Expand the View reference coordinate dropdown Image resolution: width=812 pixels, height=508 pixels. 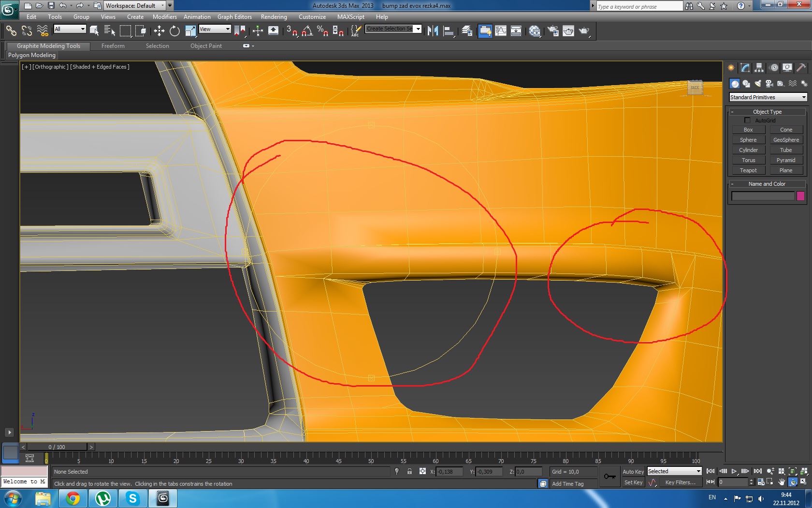pos(215,30)
